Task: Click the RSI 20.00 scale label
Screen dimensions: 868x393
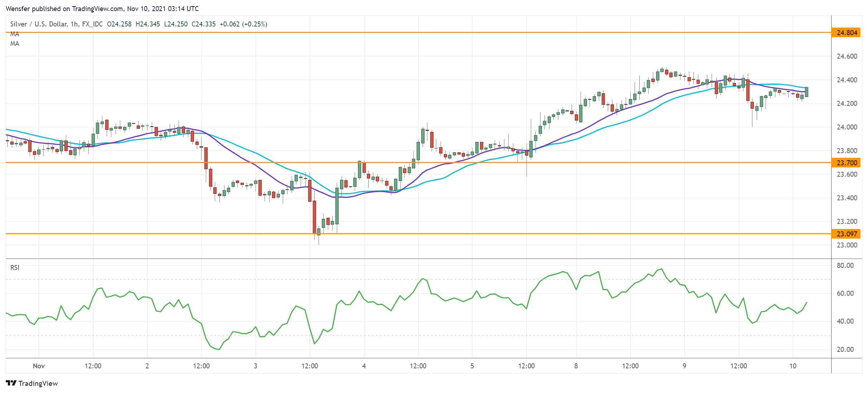Action: [845, 349]
